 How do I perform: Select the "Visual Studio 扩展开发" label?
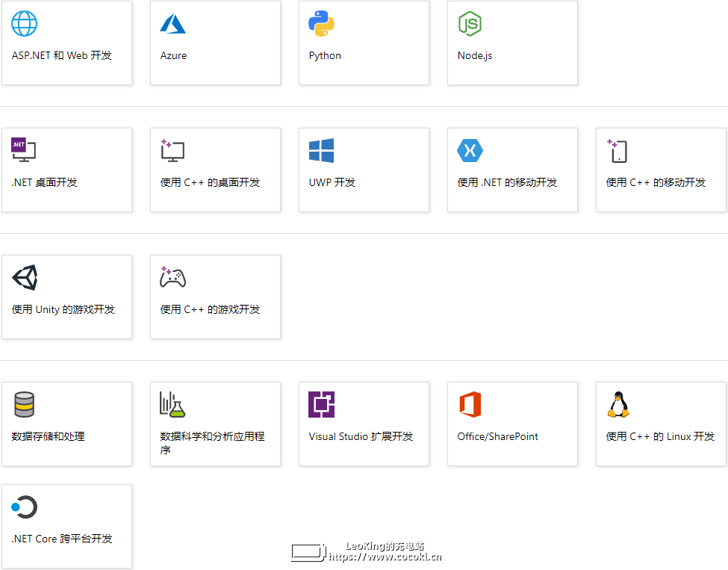pos(361,436)
